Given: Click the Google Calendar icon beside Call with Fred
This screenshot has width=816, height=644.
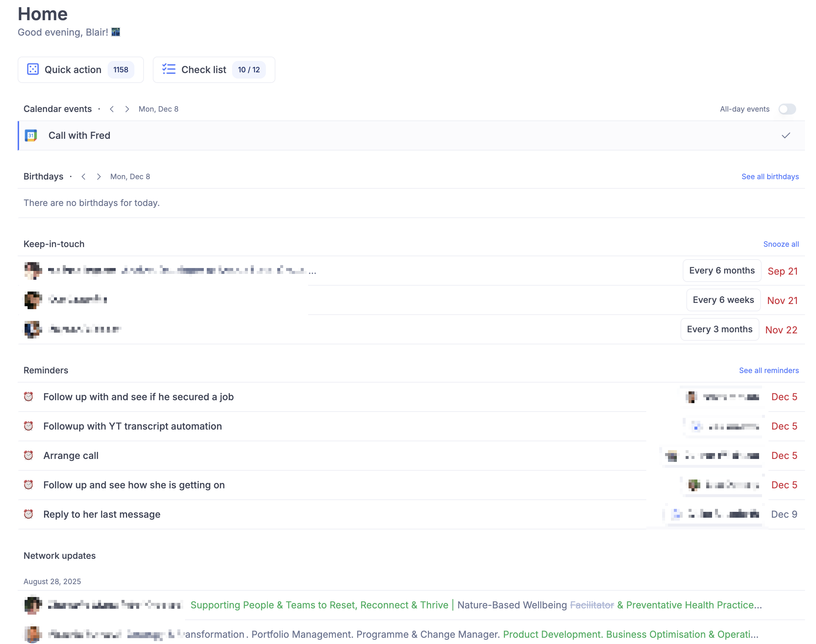Looking at the screenshot, I should [31, 135].
